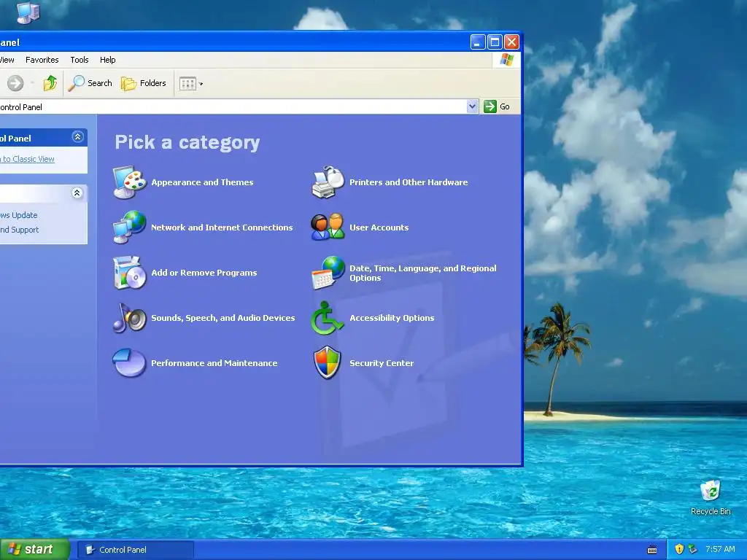The height and width of the screenshot is (560, 747).
Task: Collapse the See Also sidebar section chevron
Action: pyautogui.click(x=77, y=192)
